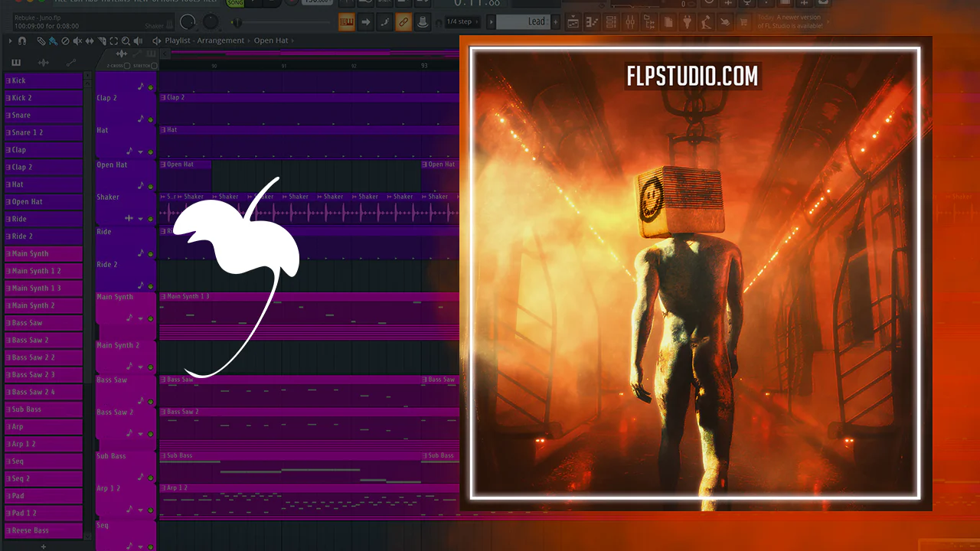This screenshot has width=980, height=551.
Task: Click the right-arrow button beside the orange piano-keyboard button
Action: [367, 21]
